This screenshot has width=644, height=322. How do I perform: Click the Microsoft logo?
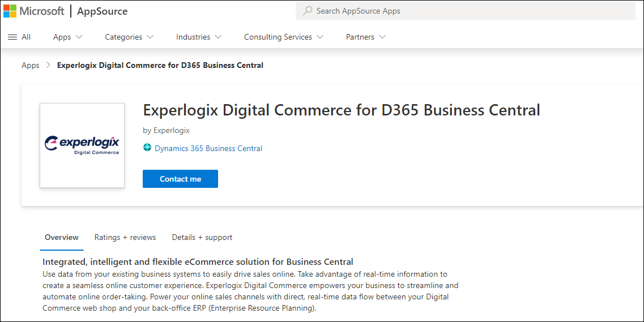coord(34,11)
